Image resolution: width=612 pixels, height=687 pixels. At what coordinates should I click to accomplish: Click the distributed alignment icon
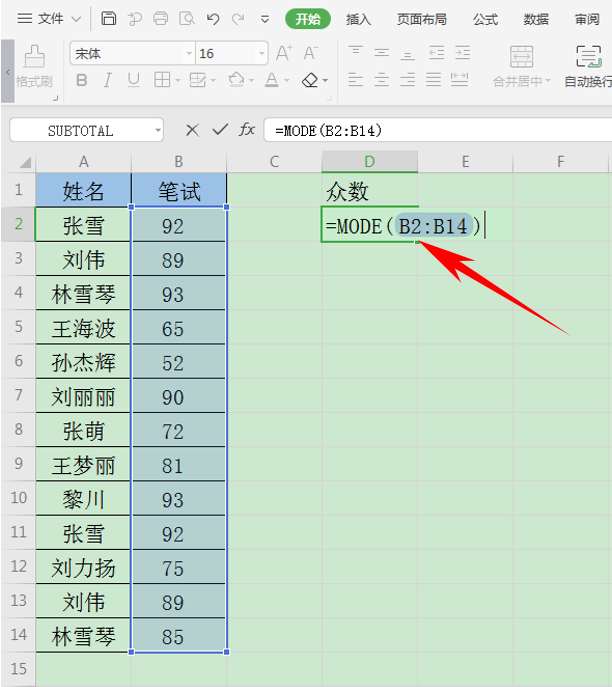460,80
